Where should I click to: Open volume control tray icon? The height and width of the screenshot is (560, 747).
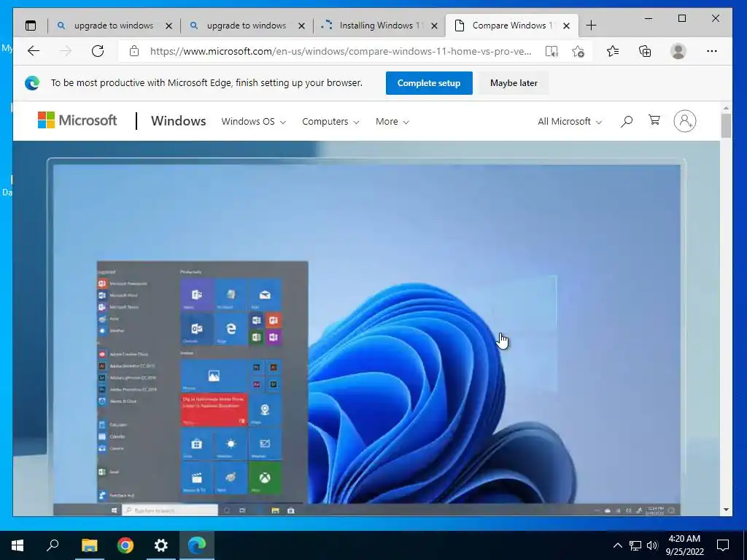point(652,545)
